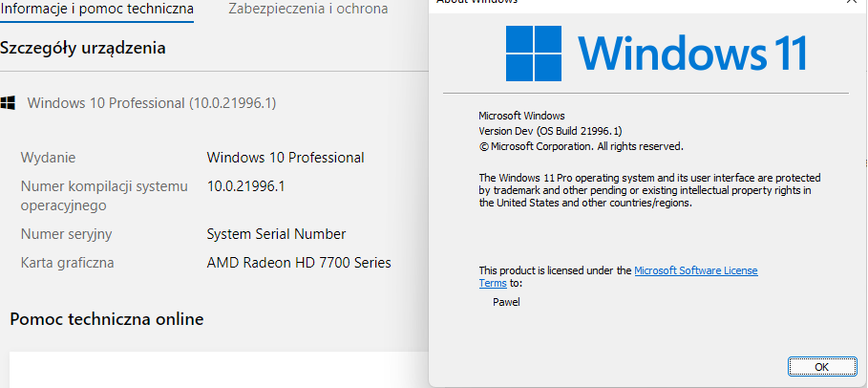868x388 pixels.
Task: Switch to Informacje i pomoc techniczna tab
Action: [x=96, y=10]
